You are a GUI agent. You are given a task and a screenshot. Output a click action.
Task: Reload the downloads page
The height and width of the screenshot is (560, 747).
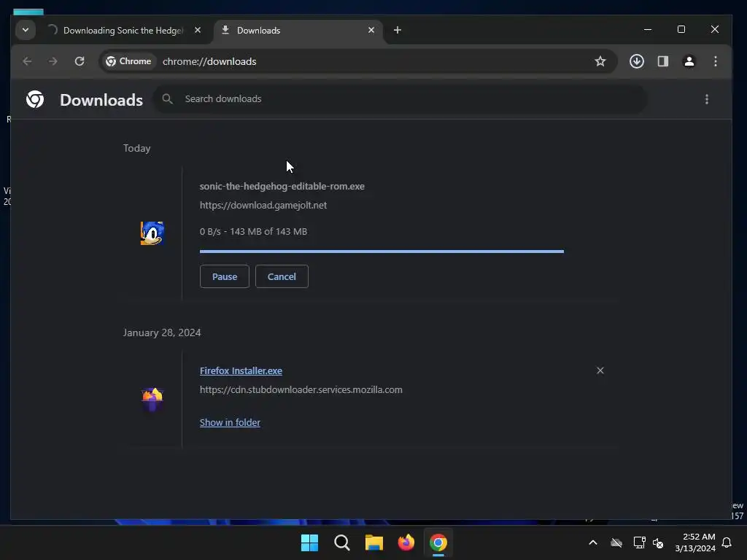80,61
